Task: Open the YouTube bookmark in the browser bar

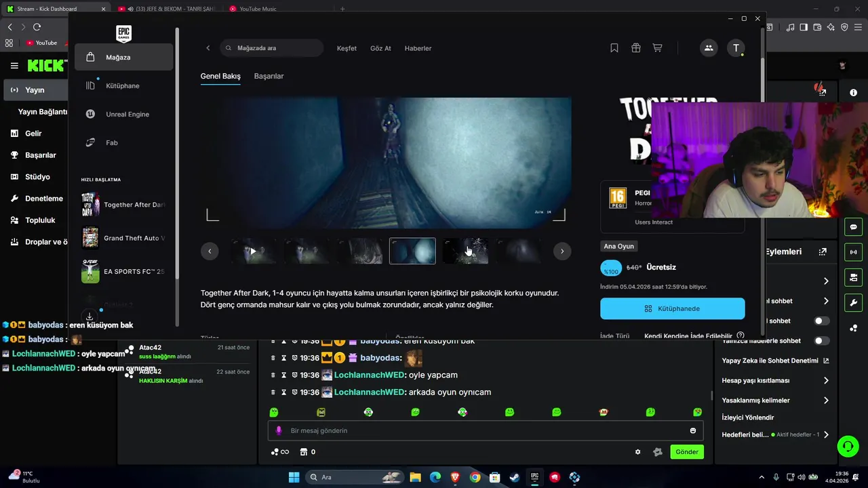Action: pos(41,43)
